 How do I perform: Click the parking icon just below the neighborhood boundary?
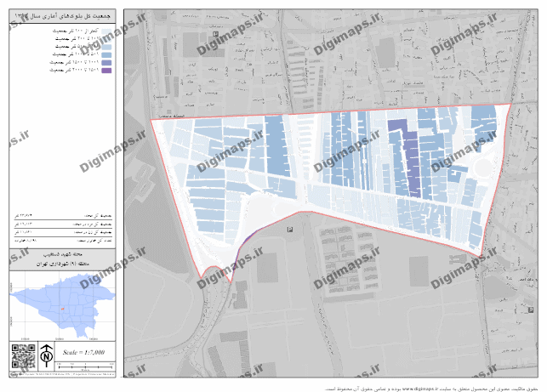(x=289, y=229)
